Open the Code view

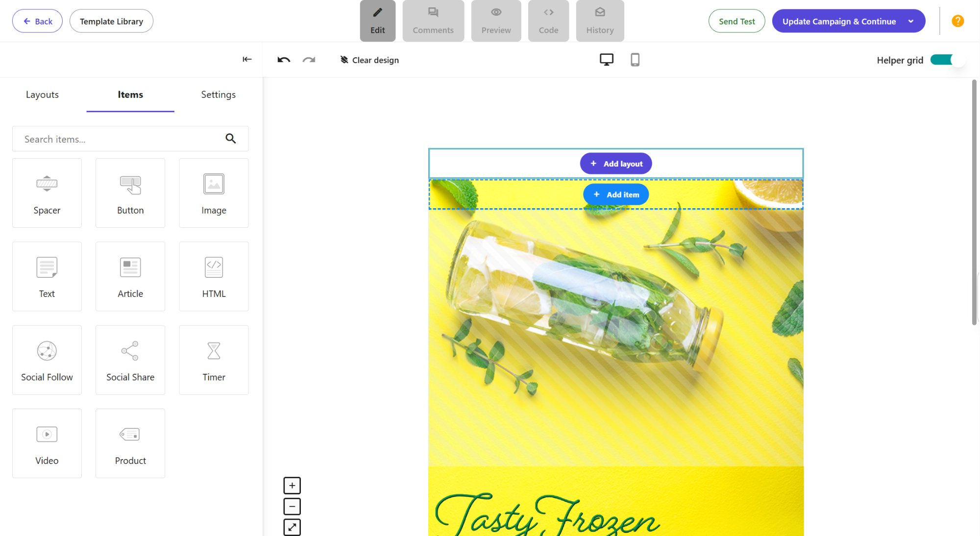[548, 21]
